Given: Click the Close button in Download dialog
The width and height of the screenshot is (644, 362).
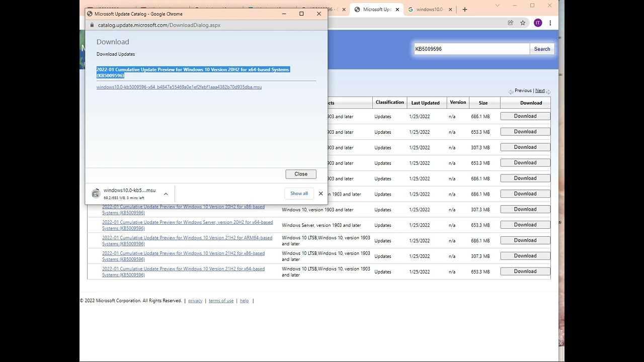Looking at the screenshot, I should (301, 174).
